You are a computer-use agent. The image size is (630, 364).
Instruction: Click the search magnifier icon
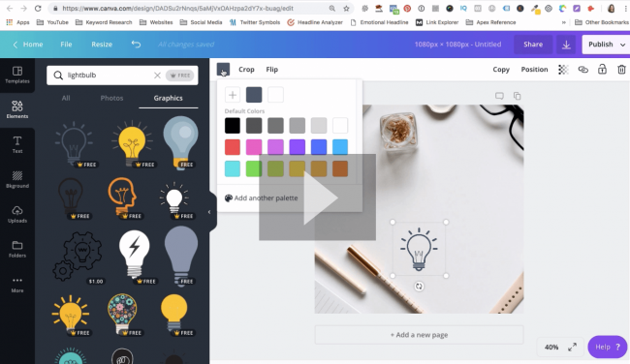click(x=58, y=76)
